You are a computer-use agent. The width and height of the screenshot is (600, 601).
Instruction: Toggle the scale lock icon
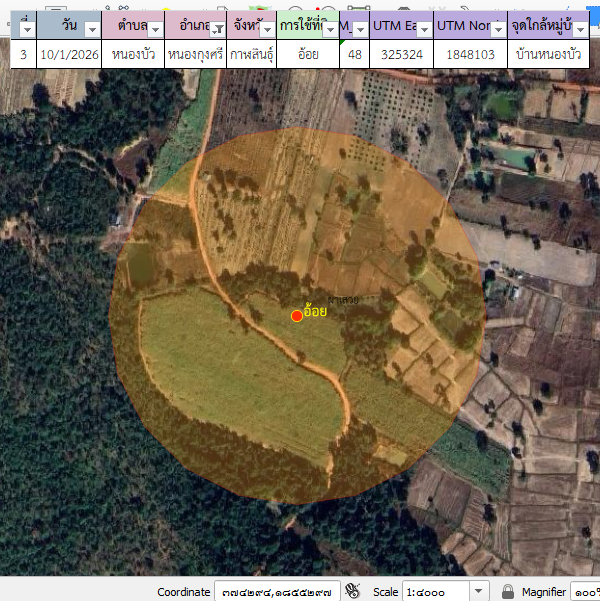508,592
